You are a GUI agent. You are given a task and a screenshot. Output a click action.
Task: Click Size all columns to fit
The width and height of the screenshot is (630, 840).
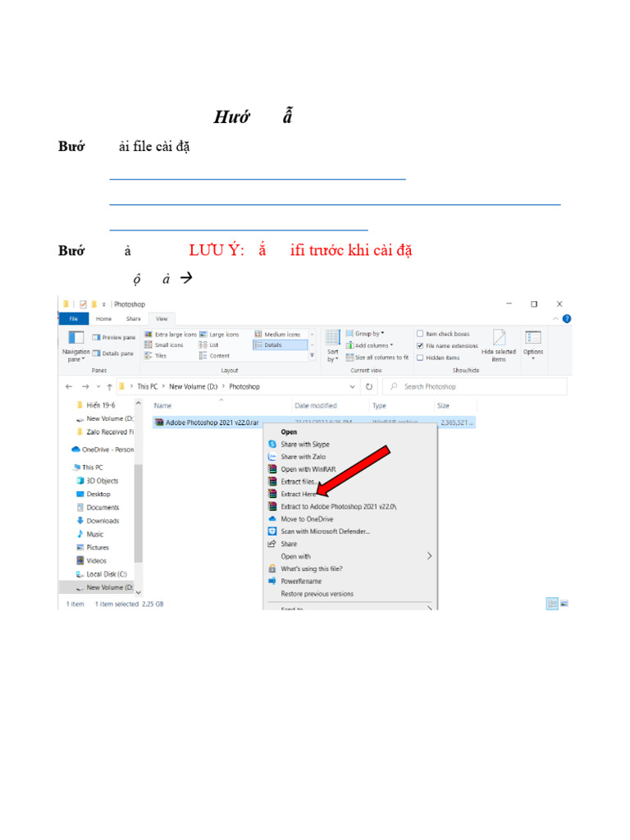pyautogui.click(x=377, y=358)
